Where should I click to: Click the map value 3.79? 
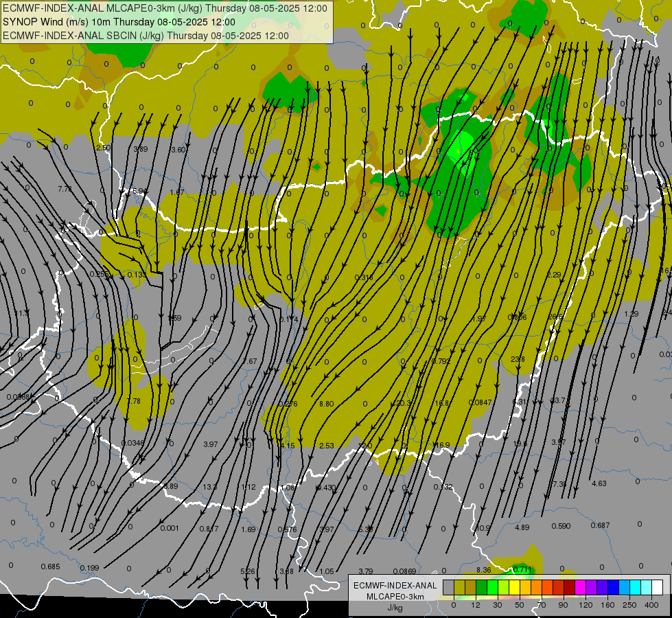coord(366,571)
